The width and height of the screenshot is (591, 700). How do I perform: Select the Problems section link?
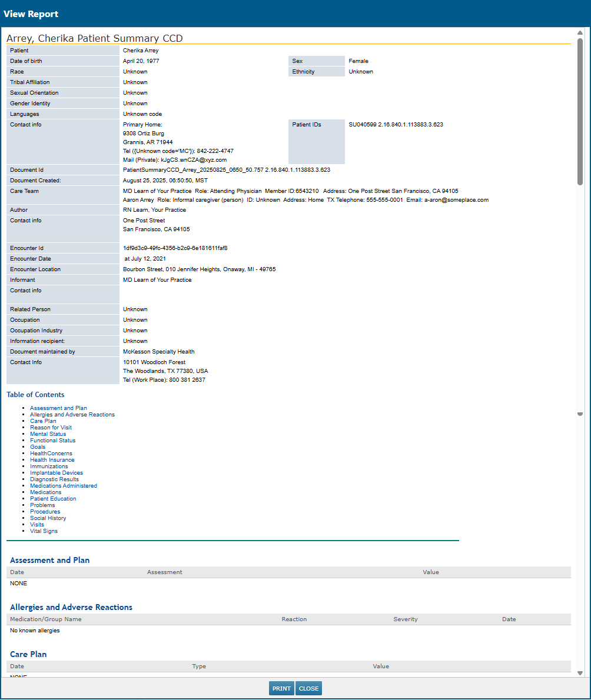tap(42, 505)
